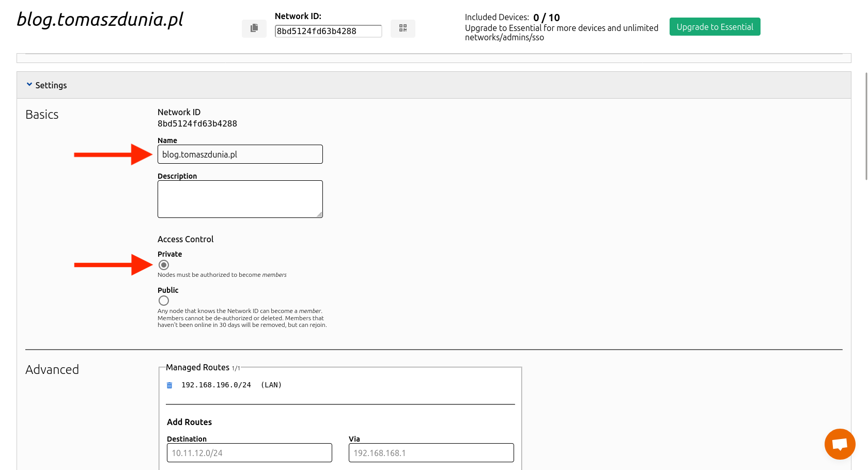This screenshot has height=470, width=868.
Task: Click the Via gateway input field
Action: pos(431,453)
